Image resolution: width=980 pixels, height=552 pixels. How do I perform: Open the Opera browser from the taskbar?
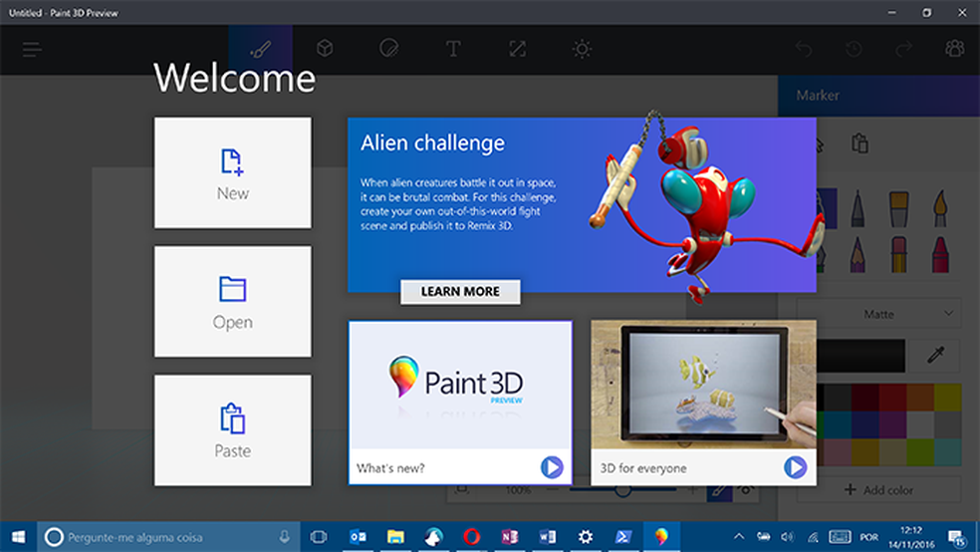(472, 536)
